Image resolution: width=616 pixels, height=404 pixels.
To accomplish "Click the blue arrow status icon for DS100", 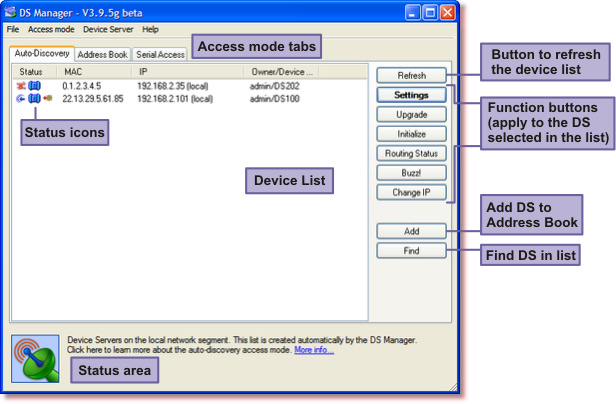I will [21, 98].
